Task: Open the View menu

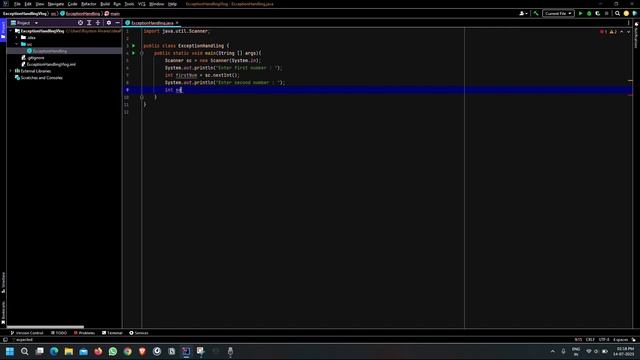Action: [x=40, y=4]
